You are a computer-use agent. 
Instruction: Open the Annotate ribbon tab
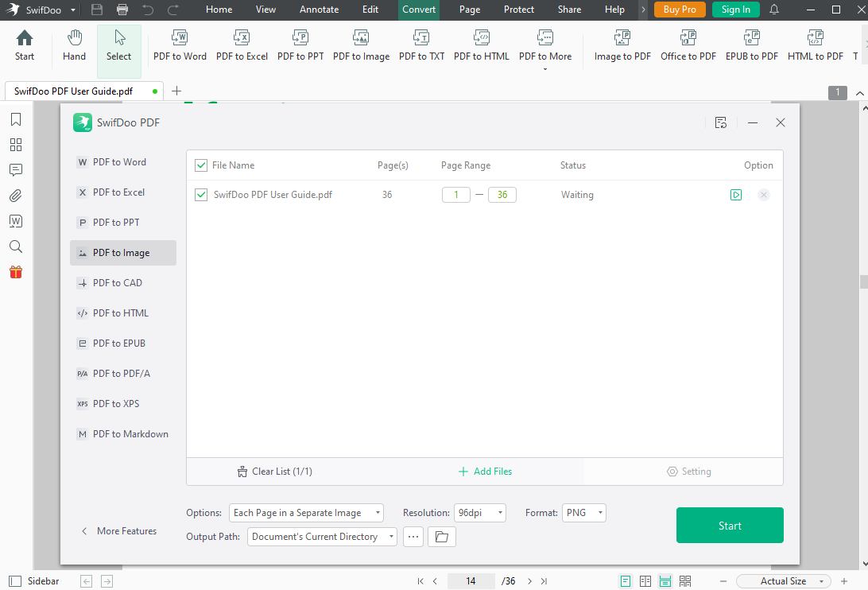[320, 10]
